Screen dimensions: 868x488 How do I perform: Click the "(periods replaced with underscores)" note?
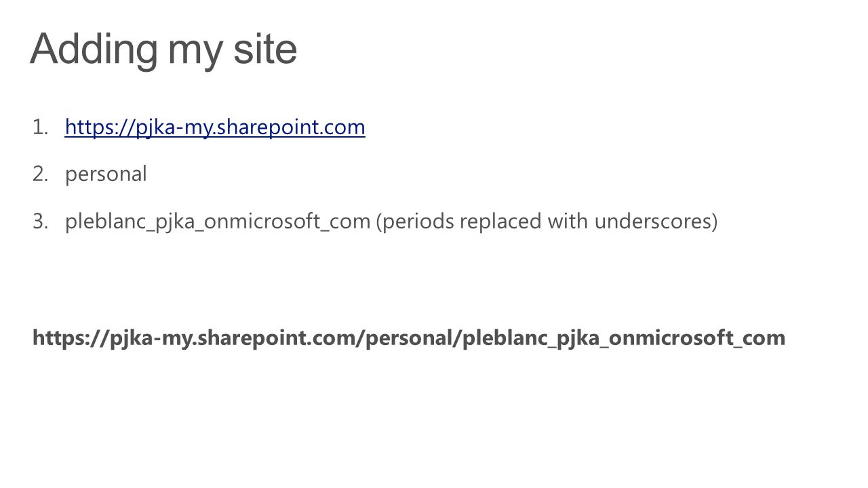(547, 222)
